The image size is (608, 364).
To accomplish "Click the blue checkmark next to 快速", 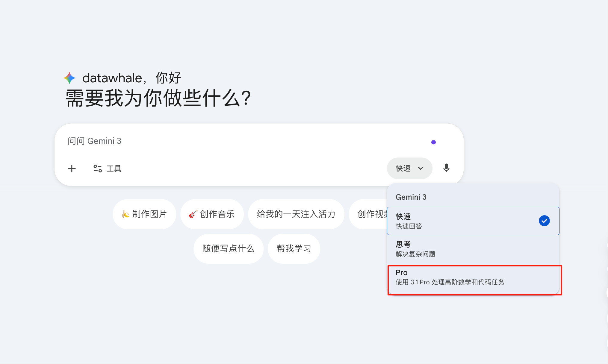I will (544, 221).
